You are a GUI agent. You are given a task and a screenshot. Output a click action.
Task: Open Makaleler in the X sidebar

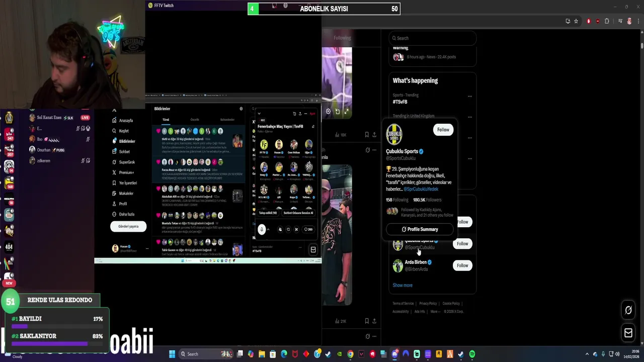123,194
